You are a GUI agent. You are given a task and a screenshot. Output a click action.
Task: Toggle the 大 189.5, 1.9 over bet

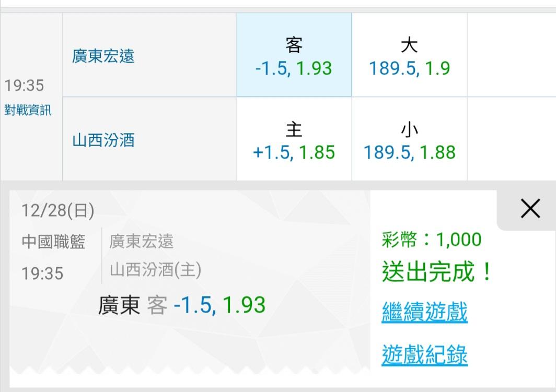[x=409, y=55]
